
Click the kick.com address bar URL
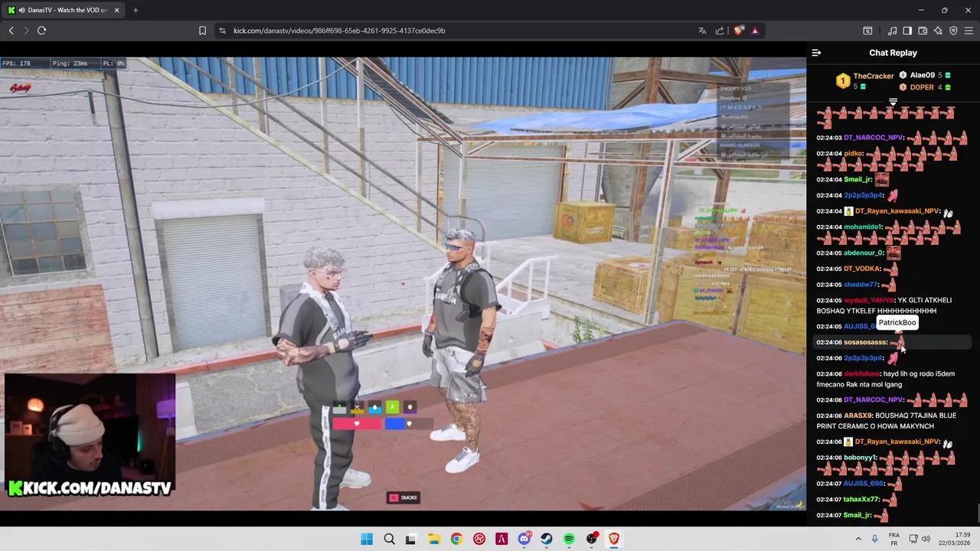coord(339,31)
